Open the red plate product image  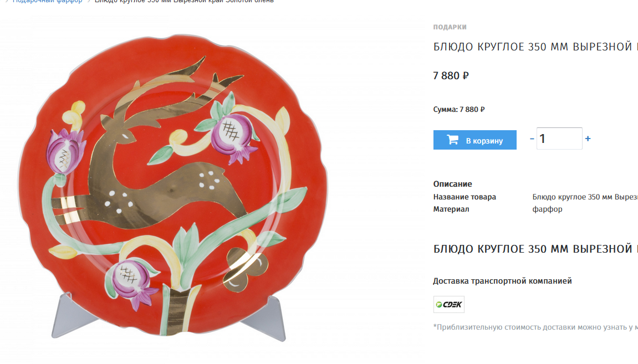(173, 186)
